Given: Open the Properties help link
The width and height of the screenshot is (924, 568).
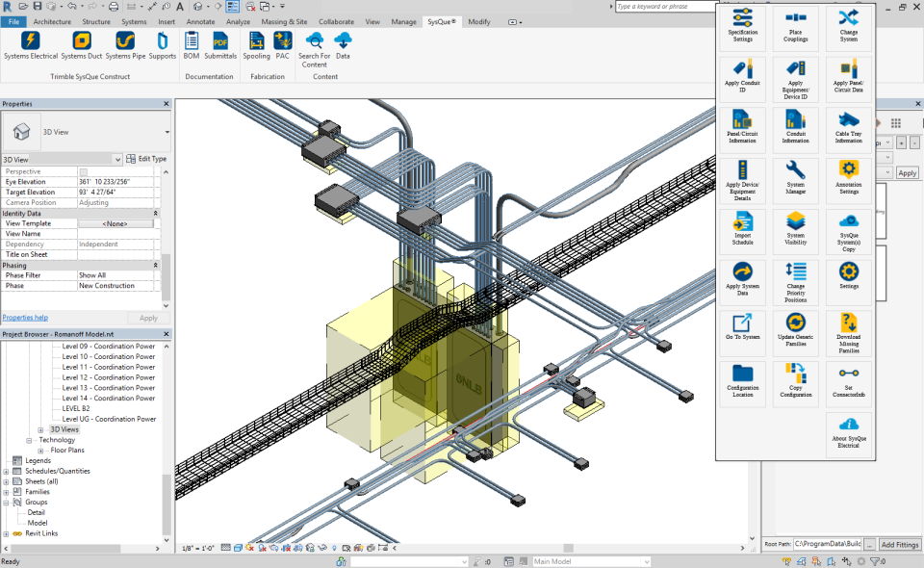Looking at the screenshot, I should (x=25, y=318).
